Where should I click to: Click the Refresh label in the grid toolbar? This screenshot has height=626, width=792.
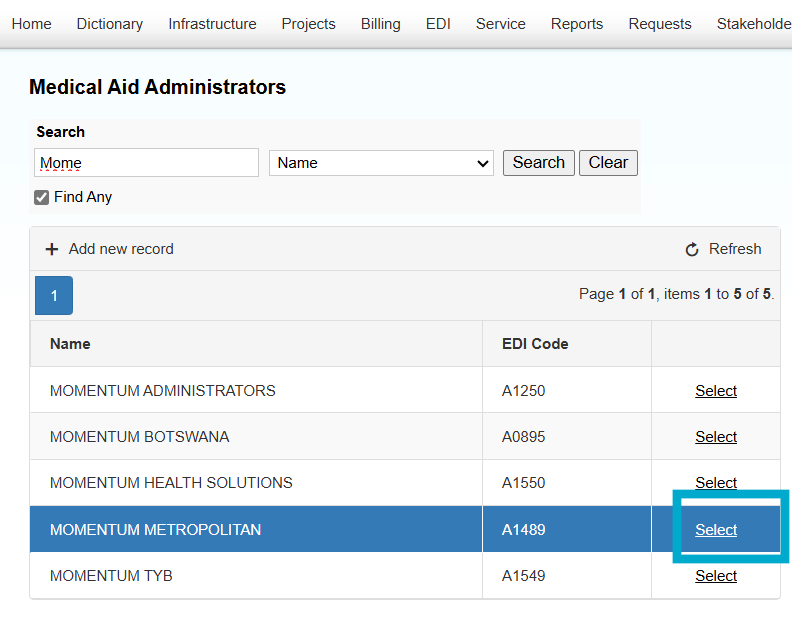point(735,249)
